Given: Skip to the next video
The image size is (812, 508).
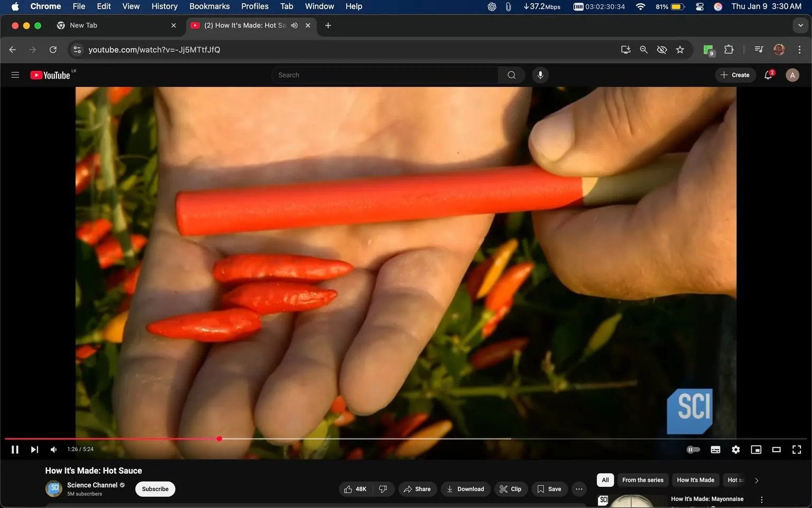Looking at the screenshot, I should pos(34,449).
